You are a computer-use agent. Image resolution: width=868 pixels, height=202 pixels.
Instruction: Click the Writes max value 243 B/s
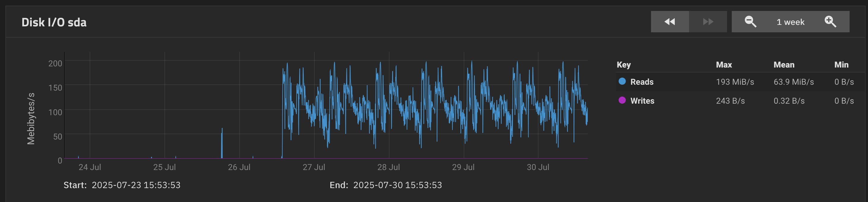[730, 101]
